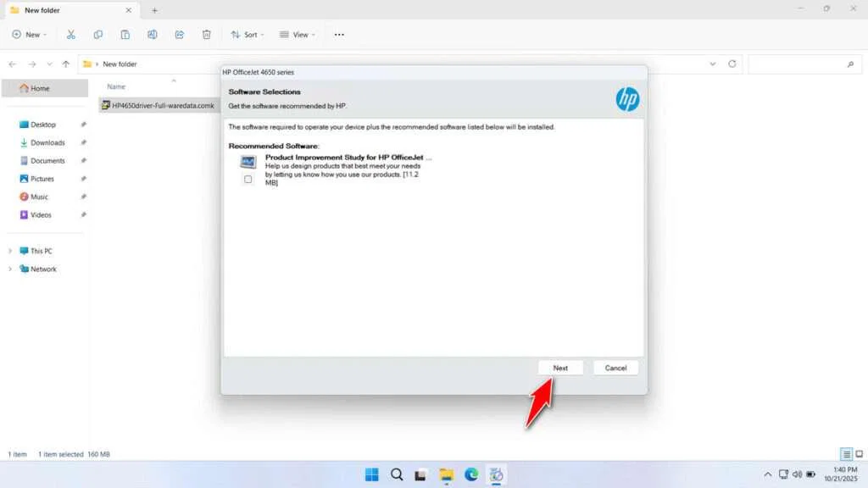Unpin Downloads from Quick Access
Screen dimensions: 868x488
(82, 142)
